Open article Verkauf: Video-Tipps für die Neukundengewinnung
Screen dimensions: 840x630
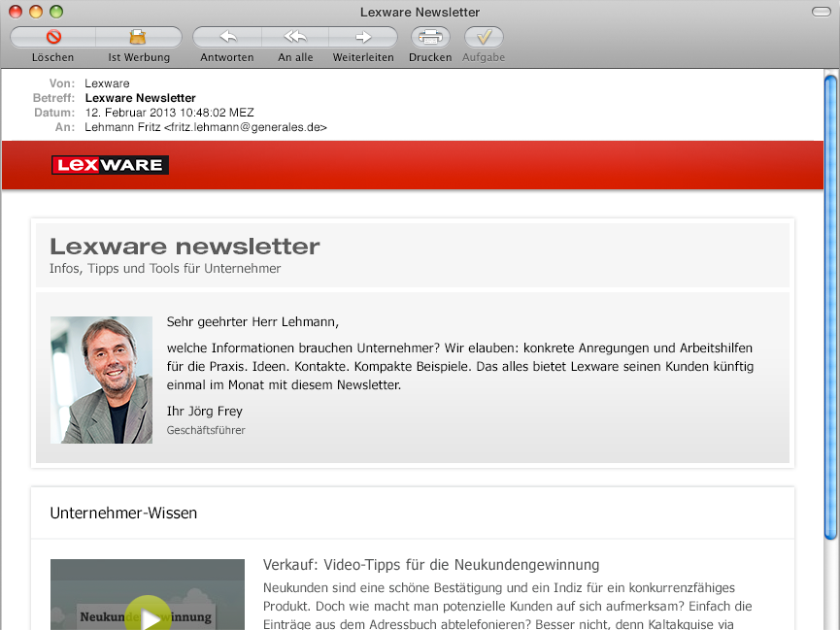click(431, 565)
